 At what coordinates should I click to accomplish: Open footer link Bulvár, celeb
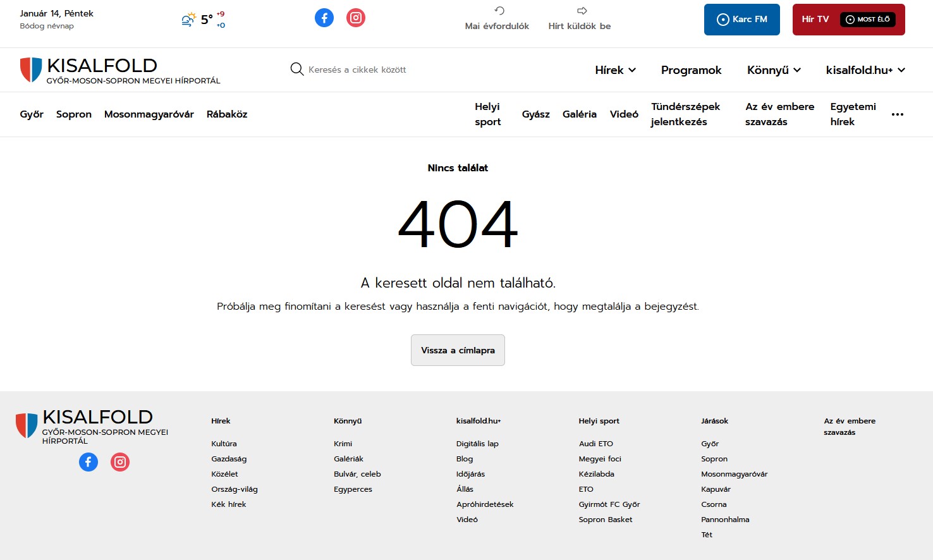(358, 474)
